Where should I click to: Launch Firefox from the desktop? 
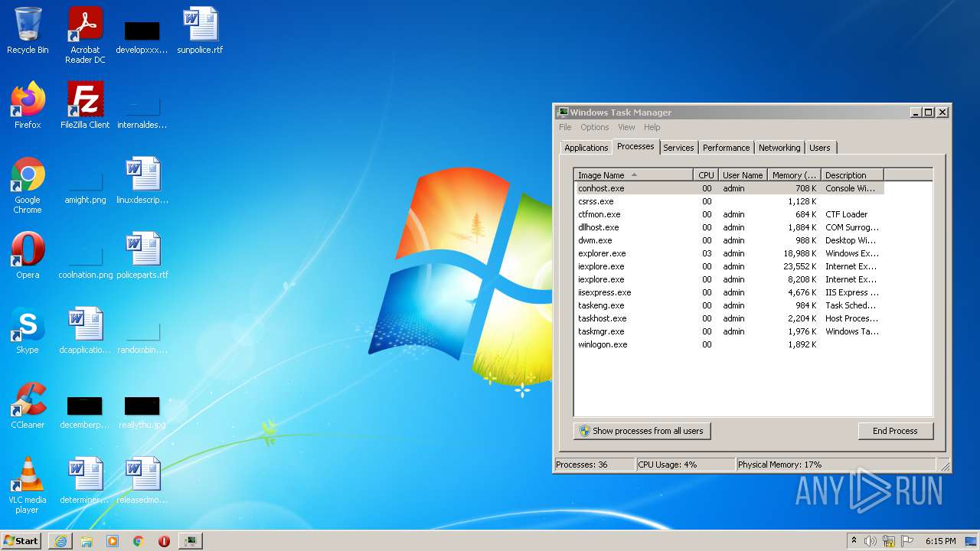28,106
